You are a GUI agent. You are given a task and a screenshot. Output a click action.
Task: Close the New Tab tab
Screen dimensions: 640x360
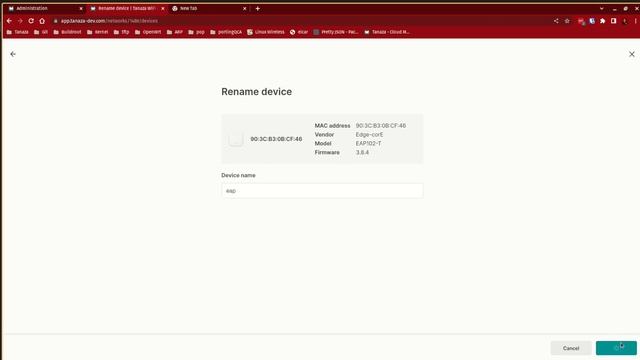click(244, 9)
